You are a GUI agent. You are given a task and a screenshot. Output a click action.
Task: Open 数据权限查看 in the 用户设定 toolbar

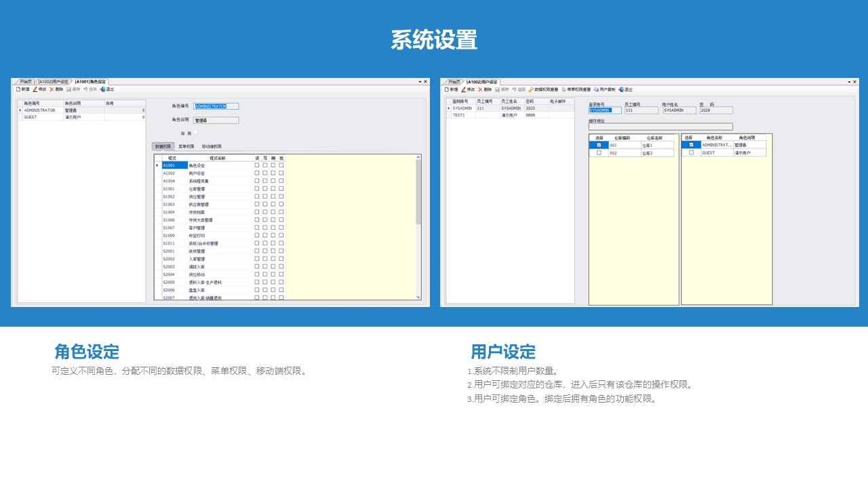543,89
